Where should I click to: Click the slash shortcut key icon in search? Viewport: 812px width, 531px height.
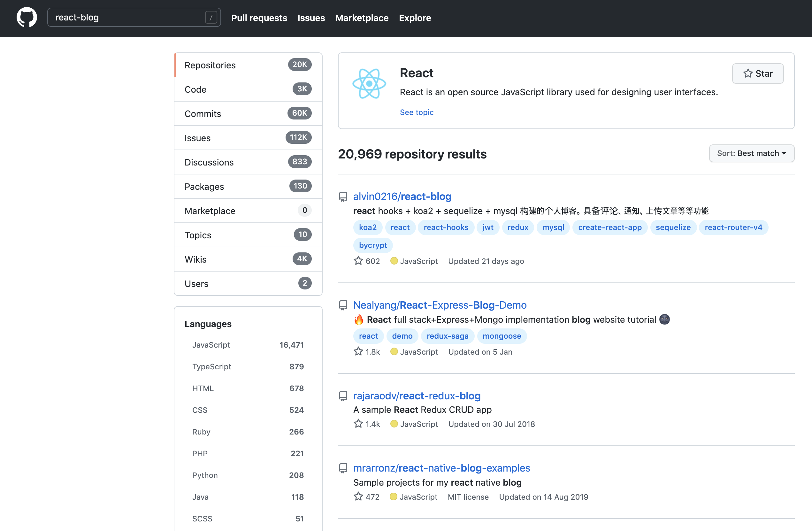pyautogui.click(x=211, y=17)
